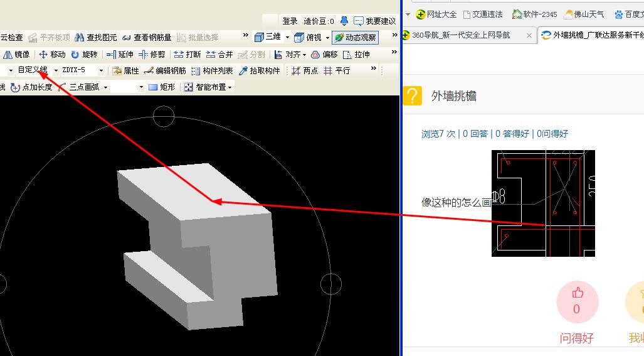Click the 外墙挑檐 question title
The width and height of the screenshot is (644, 356).
[453, 96]
